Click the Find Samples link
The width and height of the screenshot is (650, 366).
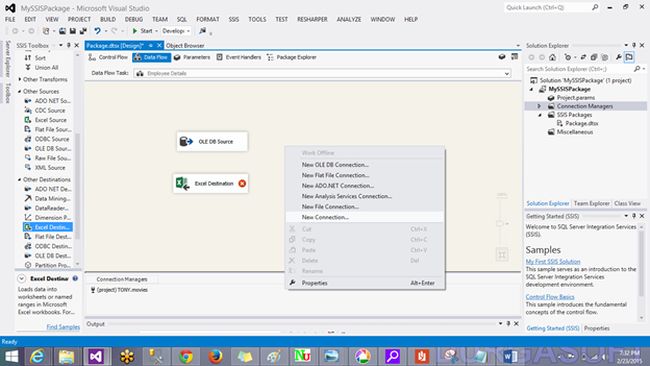tap(63, 327)
